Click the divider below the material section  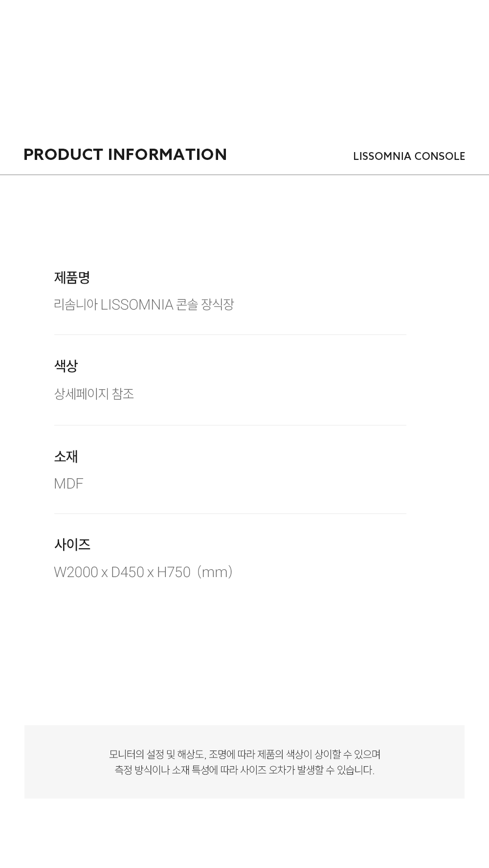click(230, 513)
